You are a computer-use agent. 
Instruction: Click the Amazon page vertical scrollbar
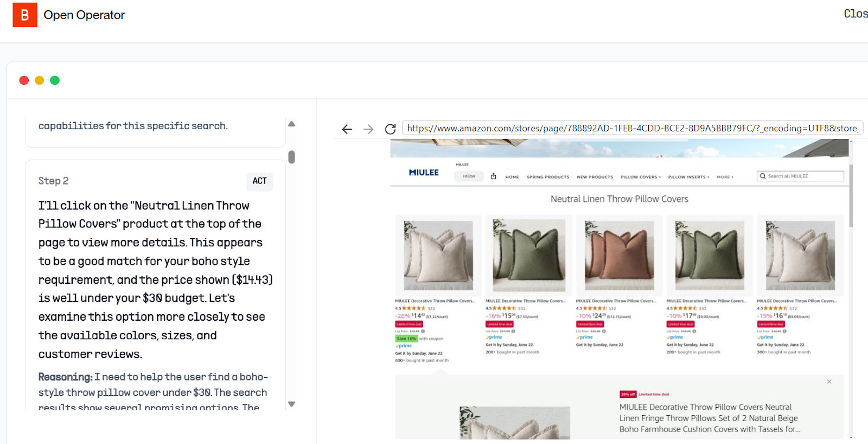coord(851,195)
